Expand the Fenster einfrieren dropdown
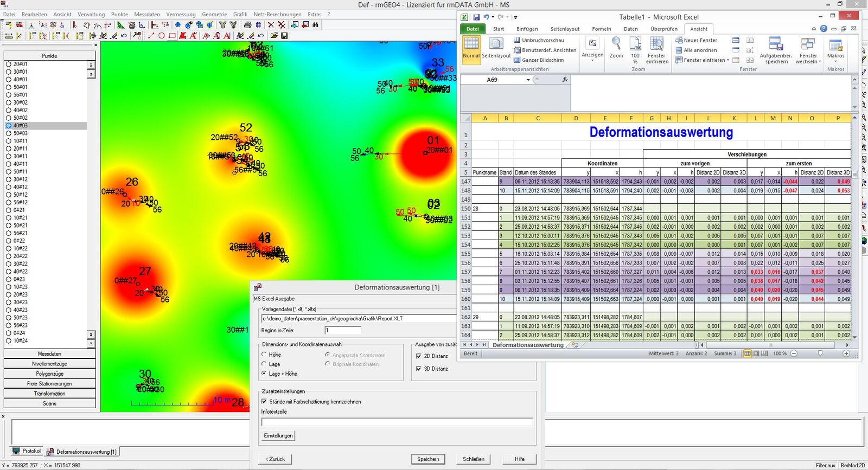This screenshot has width=868, height=470. (728, 61)
